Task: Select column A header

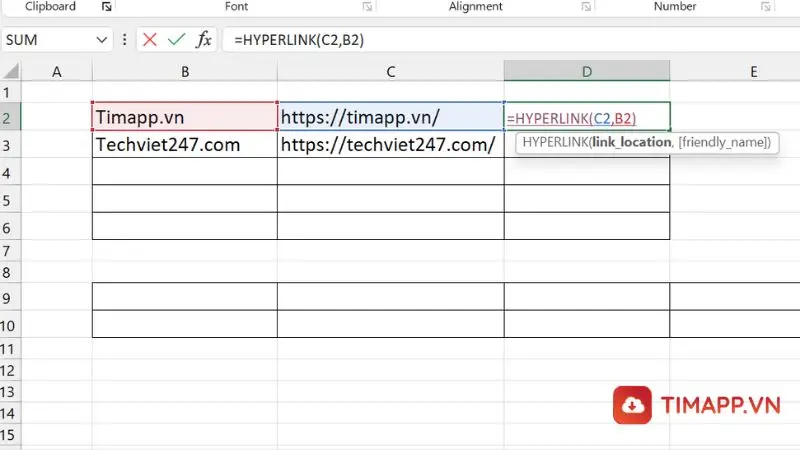Action: 57,71
